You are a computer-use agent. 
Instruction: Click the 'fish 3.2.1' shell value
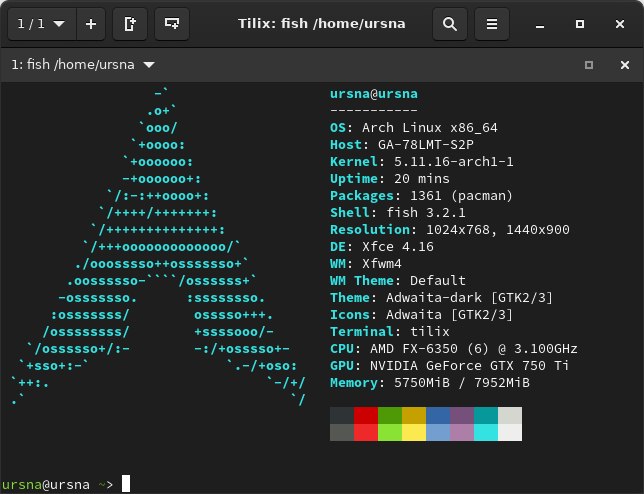(426, 213)
